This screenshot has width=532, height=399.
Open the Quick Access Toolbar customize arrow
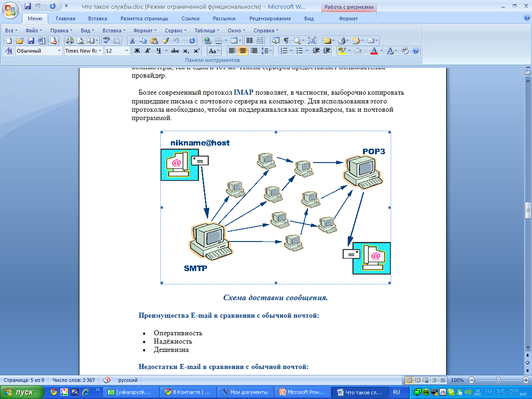pos(66,6)
